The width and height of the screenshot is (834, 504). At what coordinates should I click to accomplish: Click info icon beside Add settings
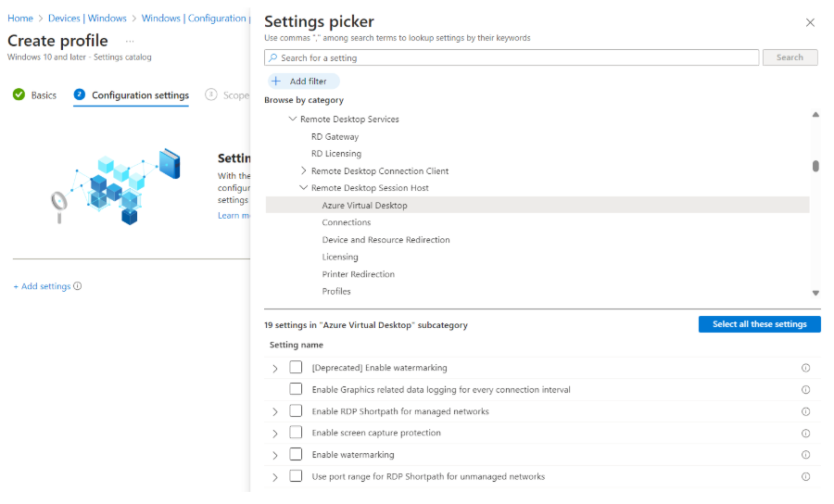coord(78,286)
